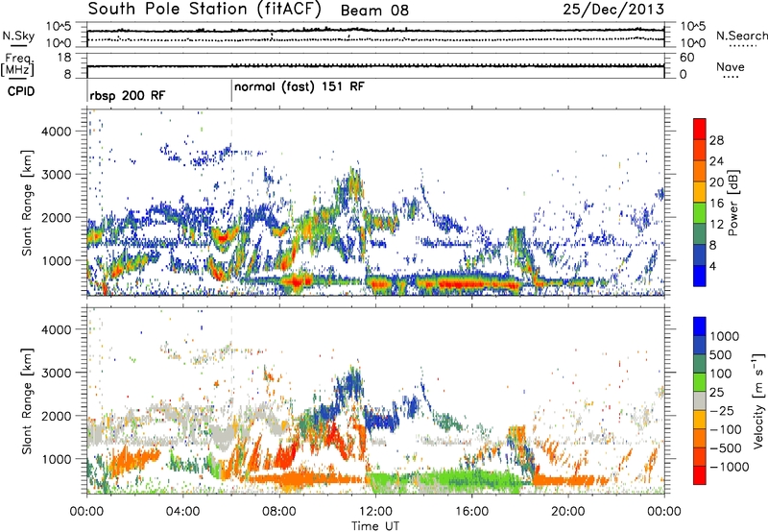This screenshot has height=532, width=768.
Task: Click the velocity panel 'Slant Range [km]' label
Action: 27,400
